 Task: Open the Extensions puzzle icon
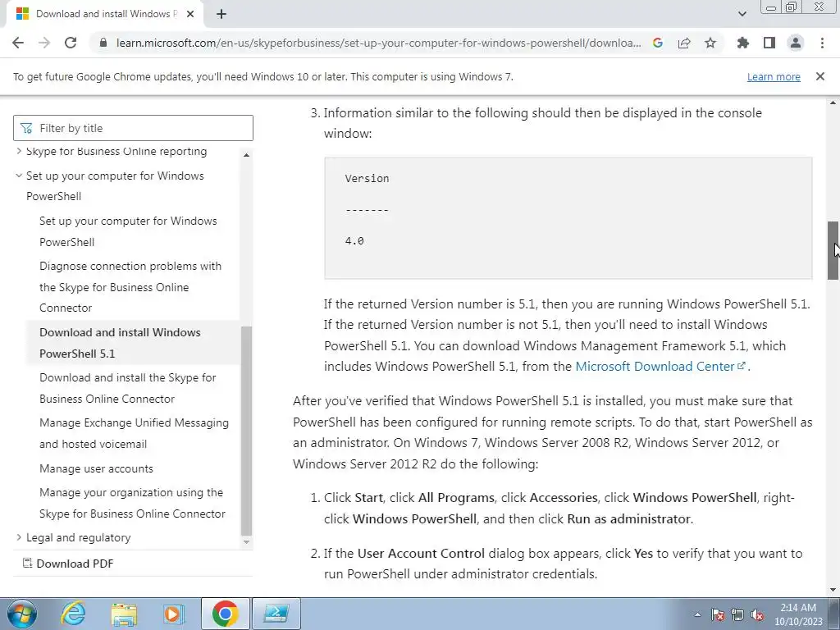tap(743, 43)
